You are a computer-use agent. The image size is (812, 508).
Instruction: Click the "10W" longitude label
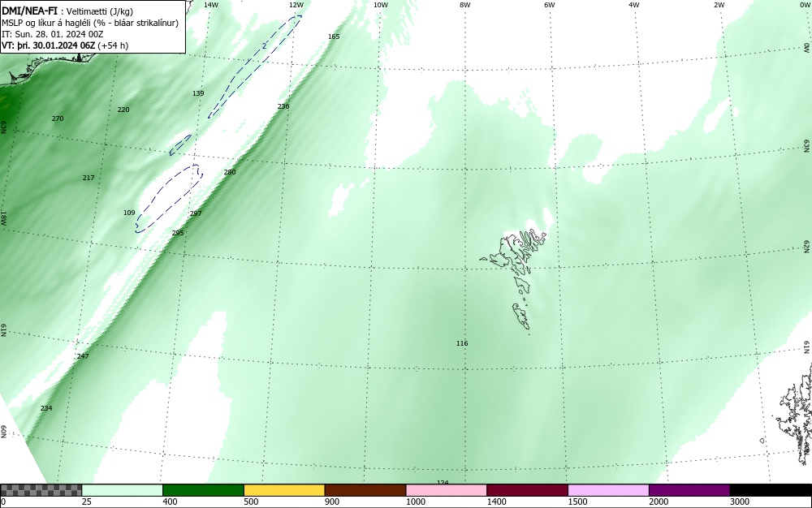(x=381, y=5)
